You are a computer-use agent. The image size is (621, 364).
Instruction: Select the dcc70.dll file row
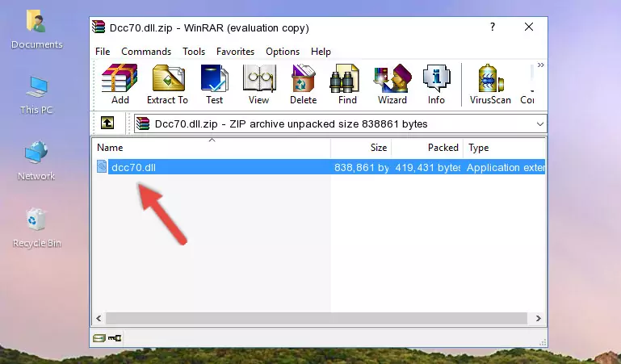[x=319, y=167]
